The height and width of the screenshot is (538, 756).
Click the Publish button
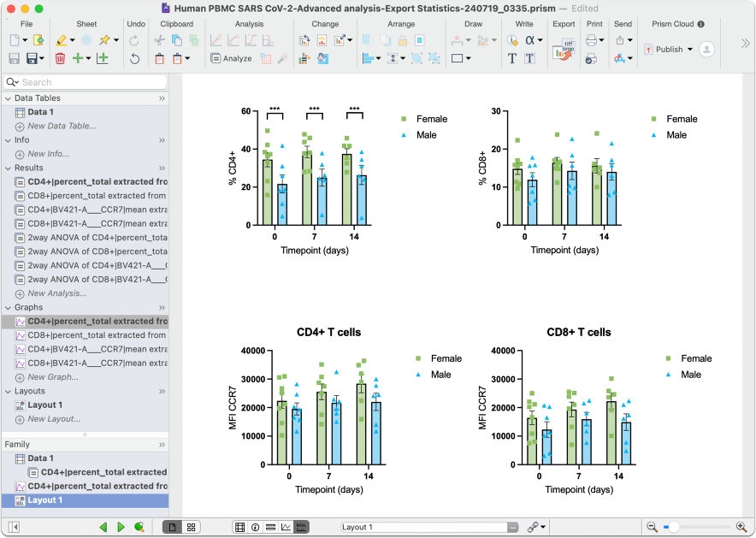coord(664,49)
